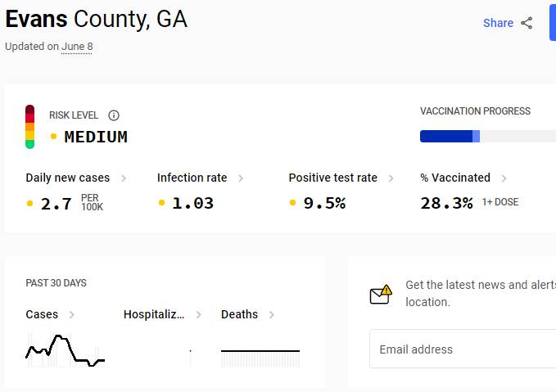Select the Infection rate metric label
Viewport: 556px width, 392px height.
[x=192, y=178]
